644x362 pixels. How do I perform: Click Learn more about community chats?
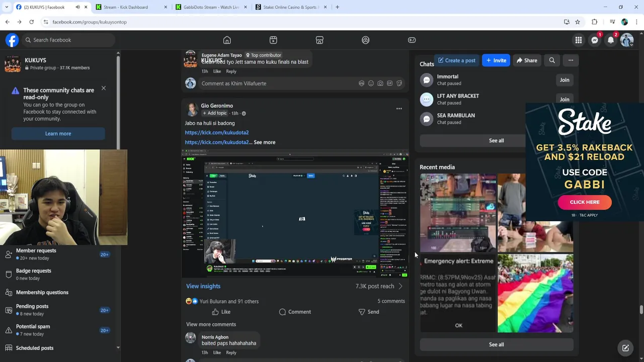(x=58, y=134)
